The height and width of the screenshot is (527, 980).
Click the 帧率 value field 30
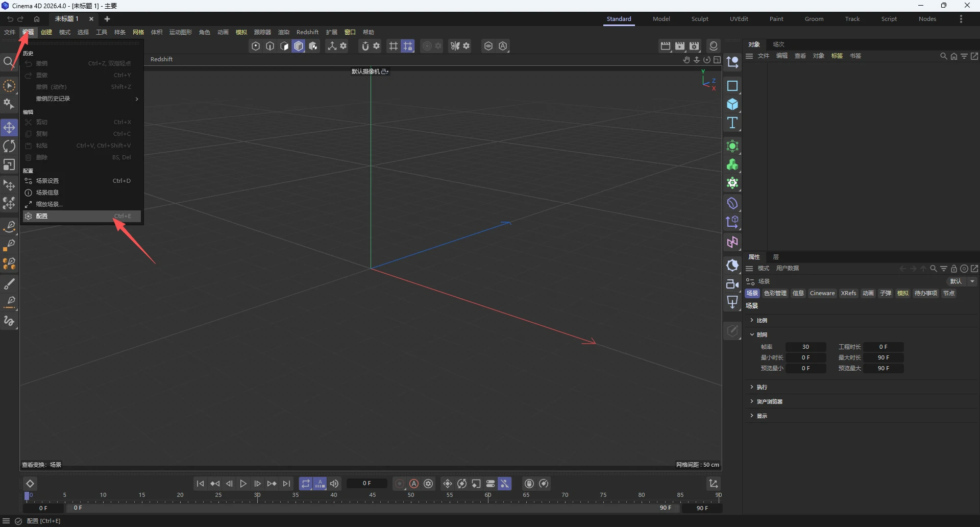[805, 347]
